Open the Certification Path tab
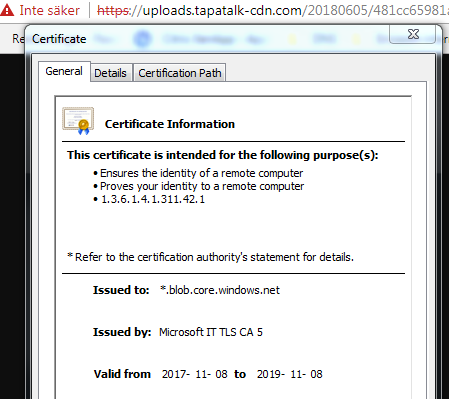This screenshot has width=449, height=399. (x=180, y=73)
